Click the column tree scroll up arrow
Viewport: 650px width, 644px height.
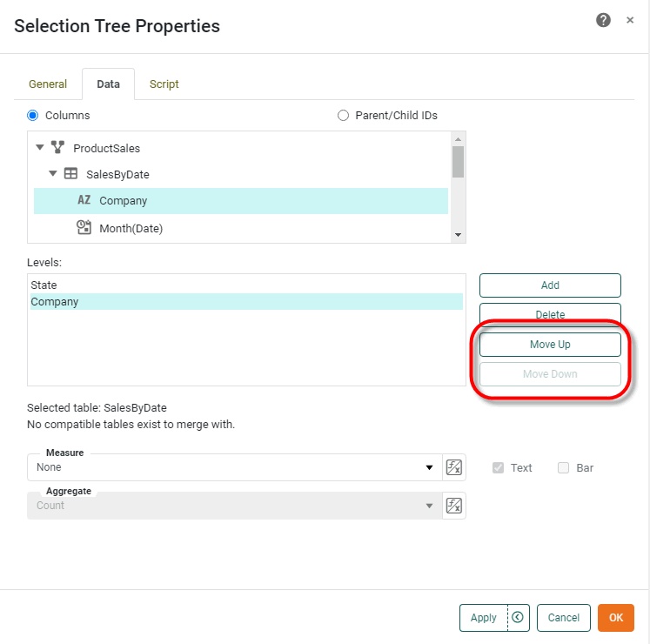tap(458, 139)
